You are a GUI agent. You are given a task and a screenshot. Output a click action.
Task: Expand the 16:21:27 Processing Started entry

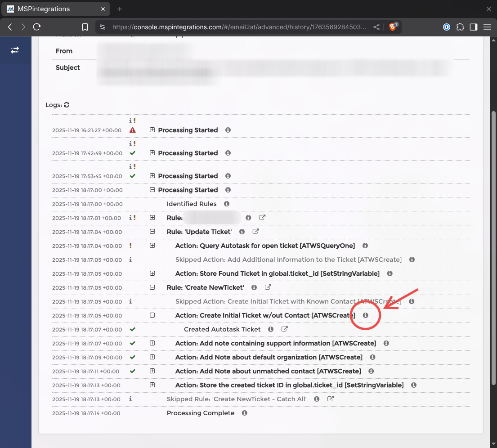point(152,130)
